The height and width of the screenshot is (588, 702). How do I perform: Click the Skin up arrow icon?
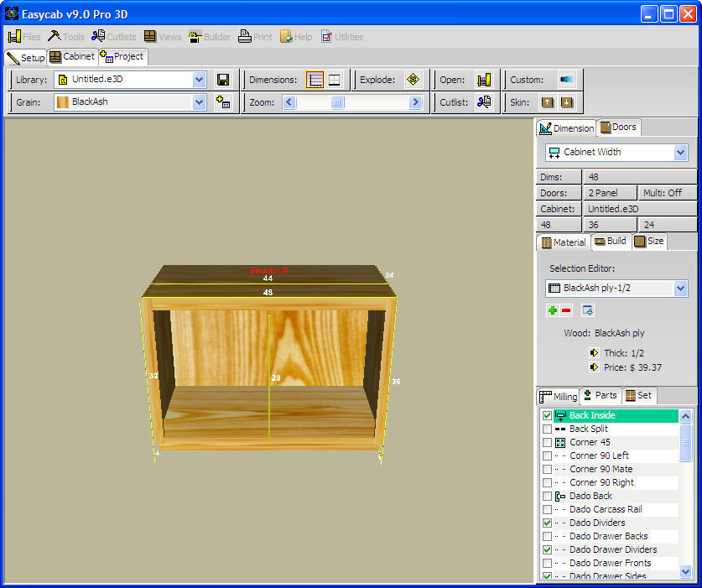tap(547, 102)
